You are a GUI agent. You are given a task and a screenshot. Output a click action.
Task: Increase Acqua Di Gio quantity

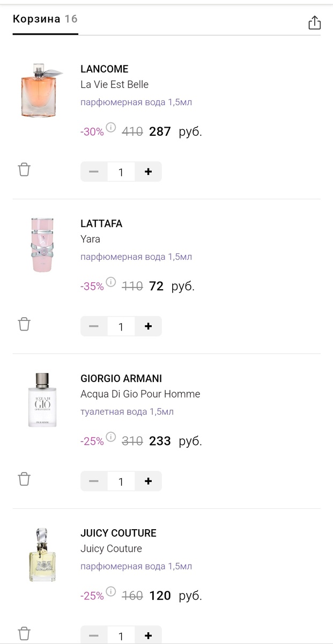tap(148, 481)
